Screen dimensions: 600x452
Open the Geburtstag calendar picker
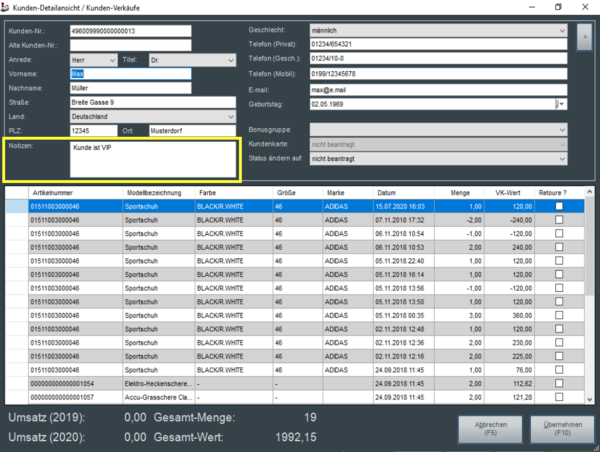tap(561, 103)
